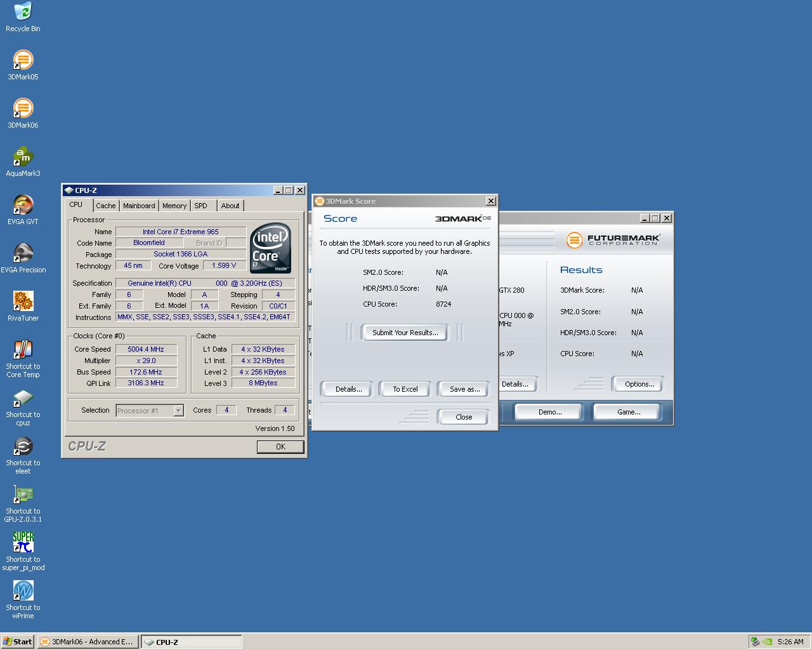The height and width of the screenshot is (650, 812).
Task: Click the Bus Speed value 172.6 MHz
Action: pyautogui.click(x=146, y=372)
